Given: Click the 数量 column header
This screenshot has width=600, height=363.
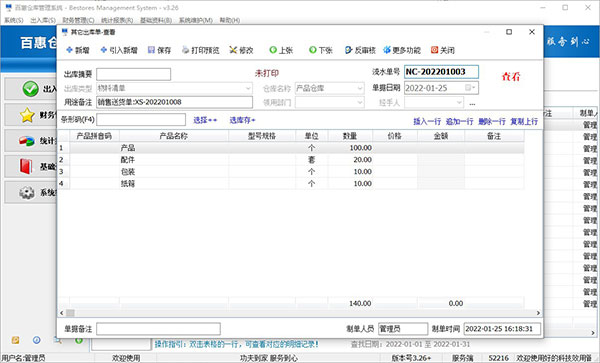Looking at the screenshot, I should pos(350,136).
